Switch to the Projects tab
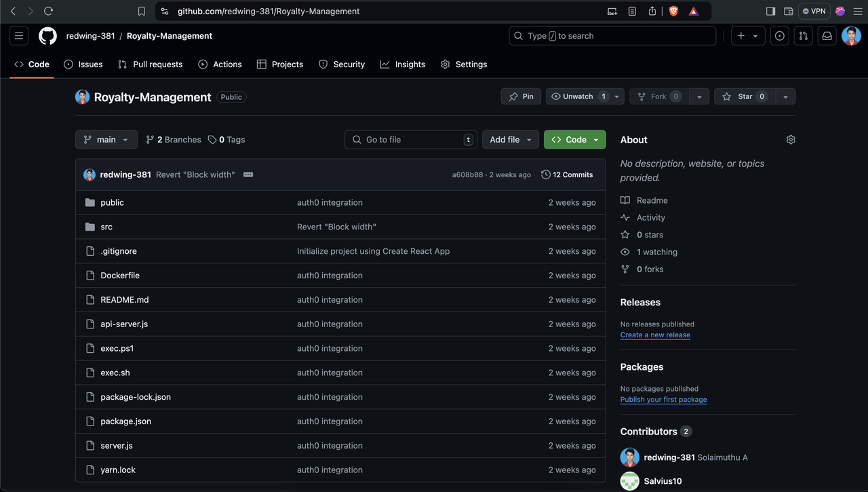868x492 pixels. (280, 64)
